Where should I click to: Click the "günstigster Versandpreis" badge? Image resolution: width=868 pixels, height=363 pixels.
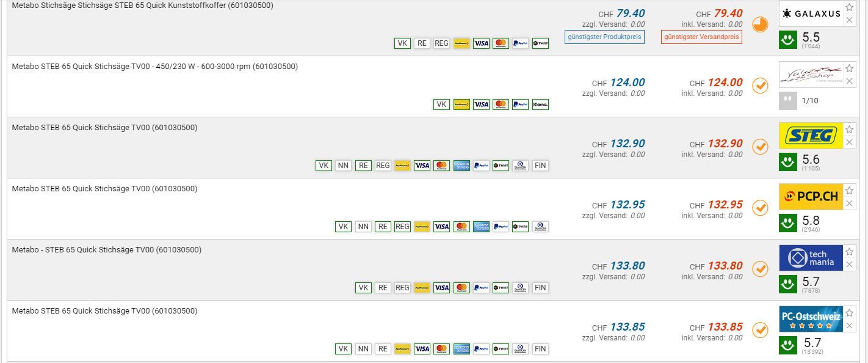(702, 37)
